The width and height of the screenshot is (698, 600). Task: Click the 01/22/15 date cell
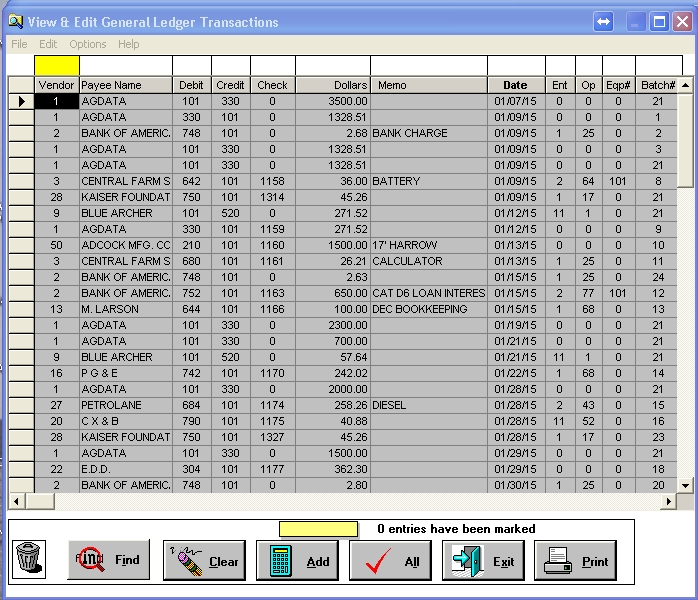pos(516,373)
